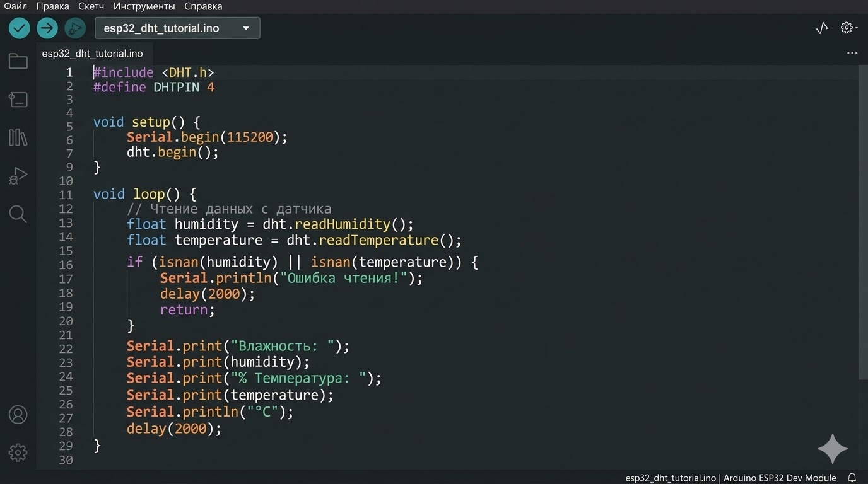This screenshot has height=484, width=868.
Task: Expand the editor overflow menu with three dots
Action: coord(852,53)
